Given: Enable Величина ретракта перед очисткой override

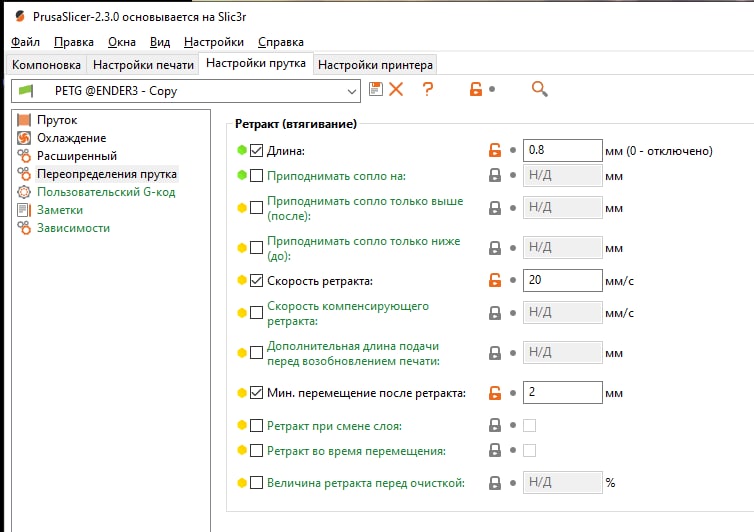Looking at the screenshot, I should 256,482.
